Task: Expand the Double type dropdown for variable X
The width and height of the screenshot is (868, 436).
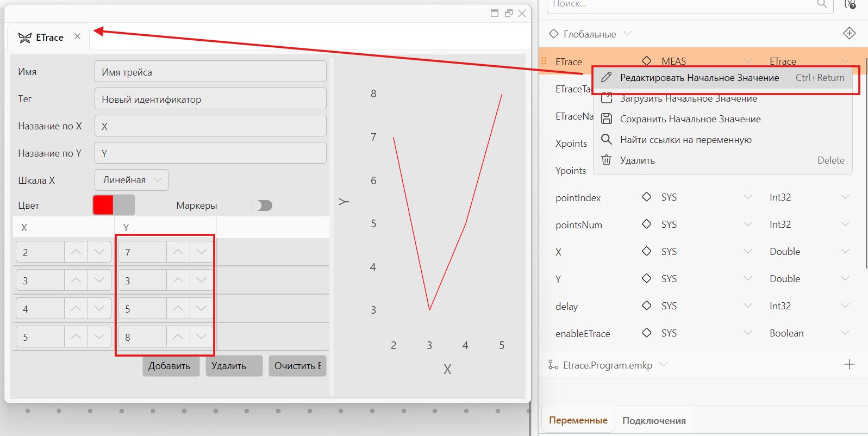Action: pyautogui.click(x=845, y=251)
